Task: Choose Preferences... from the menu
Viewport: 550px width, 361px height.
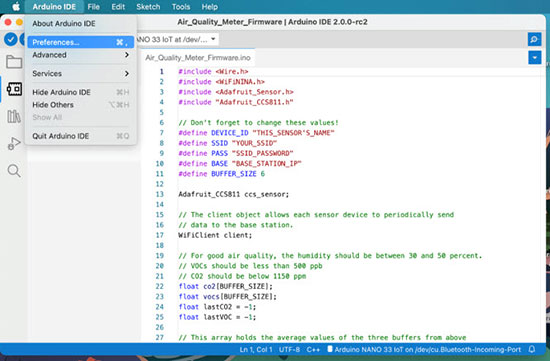Action: pos(81,42)
